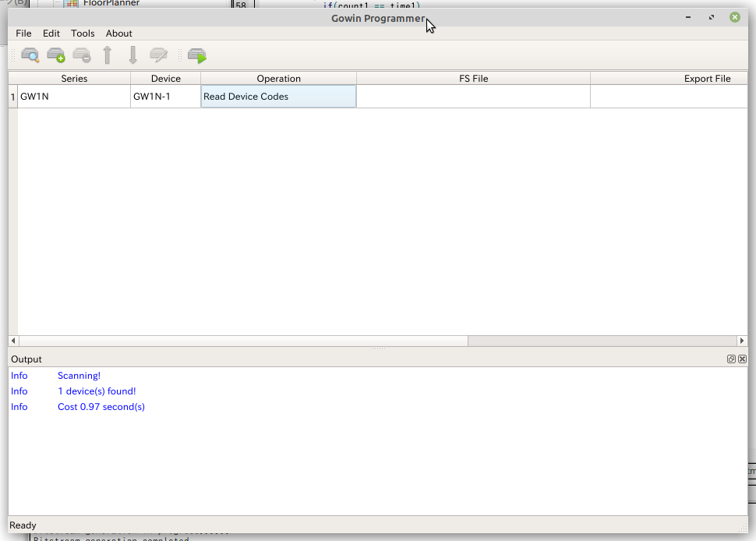
Task: Add a device with the green plus icon
Action: [56, 55]
